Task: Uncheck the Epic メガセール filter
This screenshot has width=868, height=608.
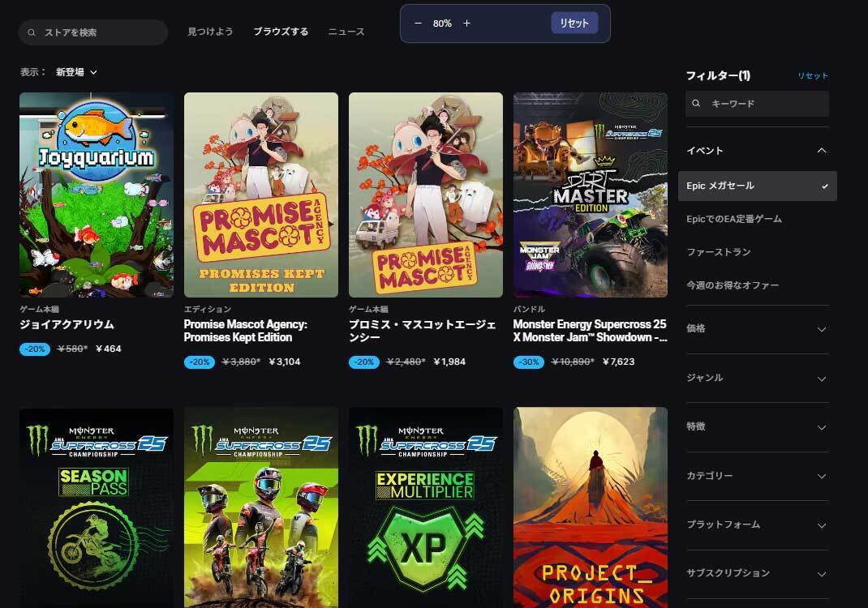Action: pyautogui.click(x=758, y=186)
